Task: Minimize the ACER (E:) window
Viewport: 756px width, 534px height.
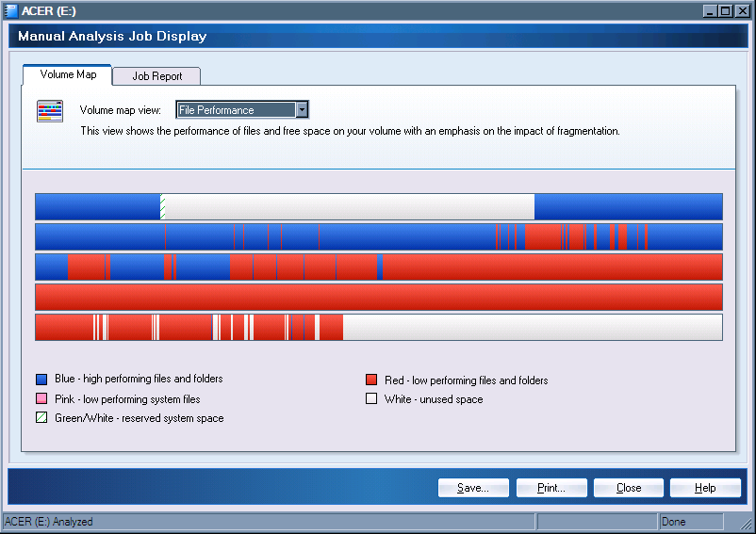Action: click(x=710, y=10)
